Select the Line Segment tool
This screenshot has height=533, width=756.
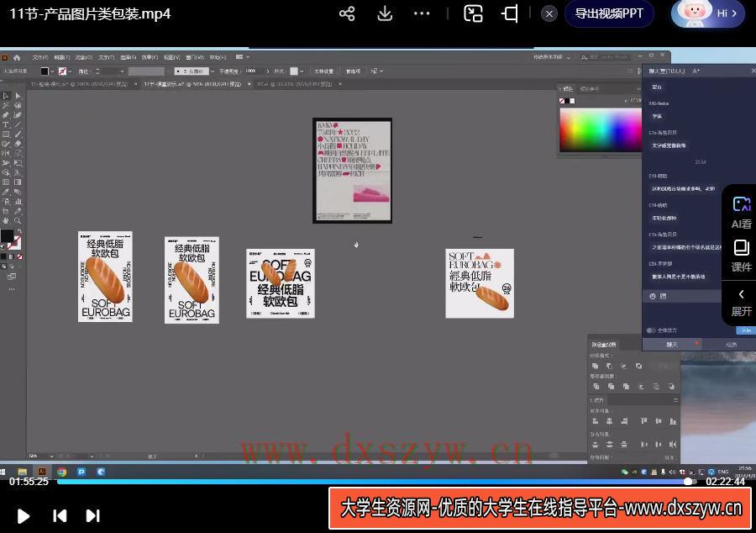pos(18,125)
